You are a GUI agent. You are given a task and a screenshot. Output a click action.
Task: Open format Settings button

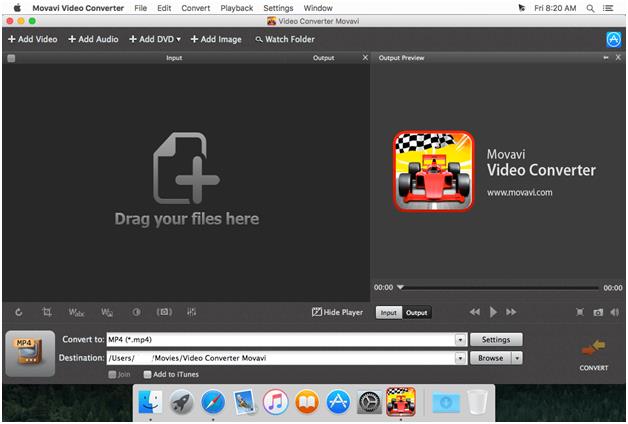point(496,340)
